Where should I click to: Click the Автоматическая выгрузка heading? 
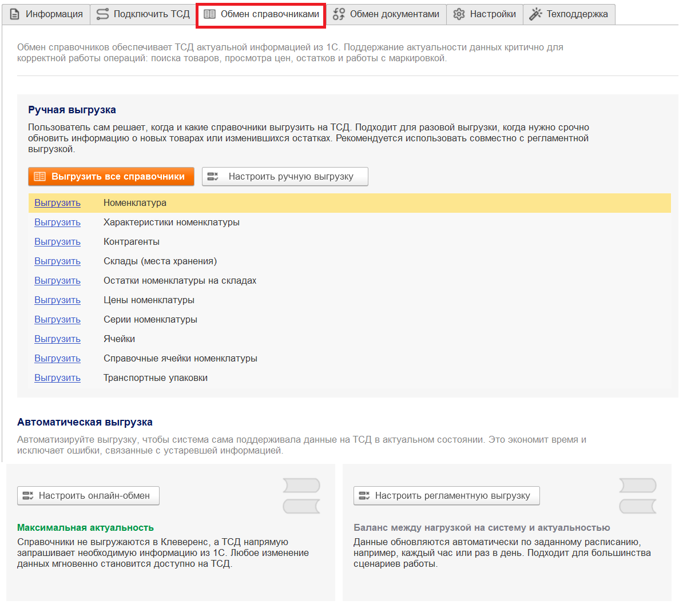click(x=85, y=423)
